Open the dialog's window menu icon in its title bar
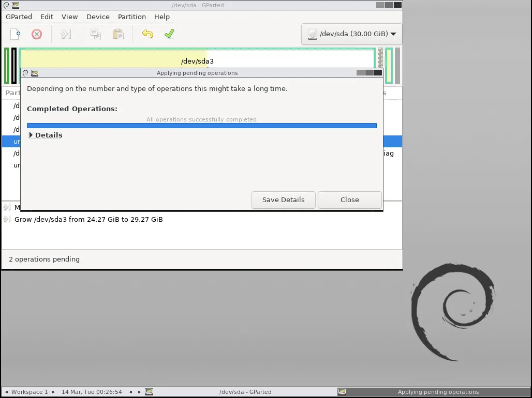 [26, 73]
